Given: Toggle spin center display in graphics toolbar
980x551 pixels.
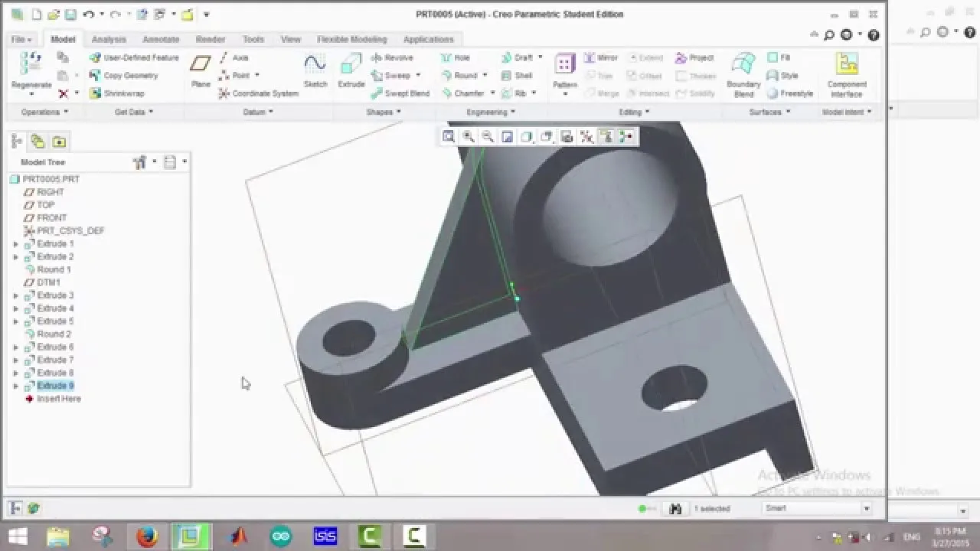Looking at the screenshot, I should pos(626,137).
